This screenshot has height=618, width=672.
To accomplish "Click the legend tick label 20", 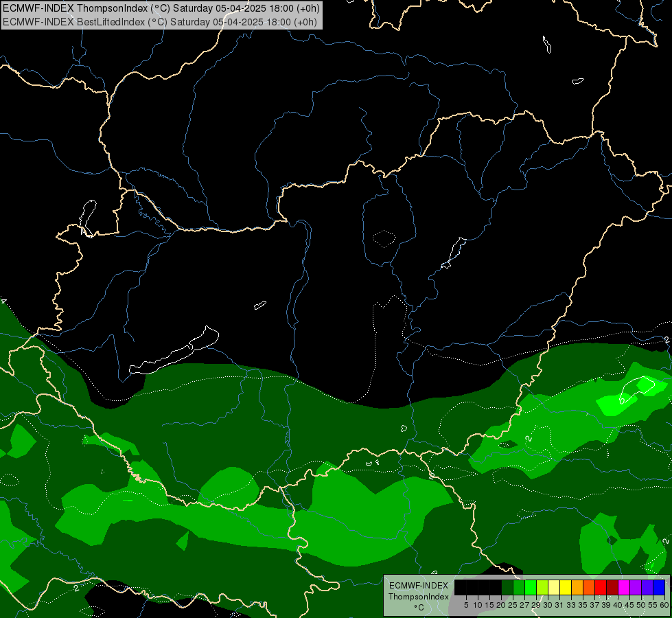I will click(501, 605).
